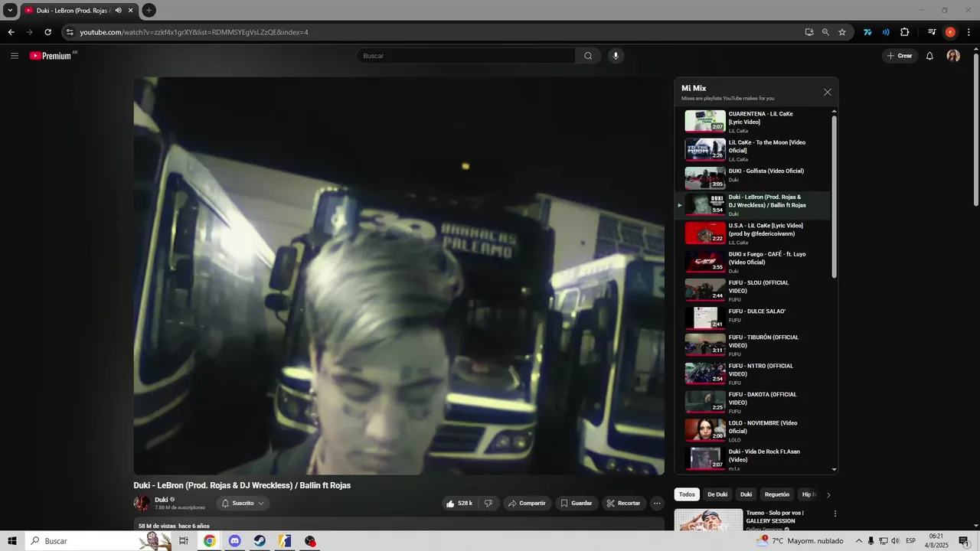Click the Mi Mix playlist scrollbar
Viewport: 980px width, 551px height.
(x=835, y=197)
